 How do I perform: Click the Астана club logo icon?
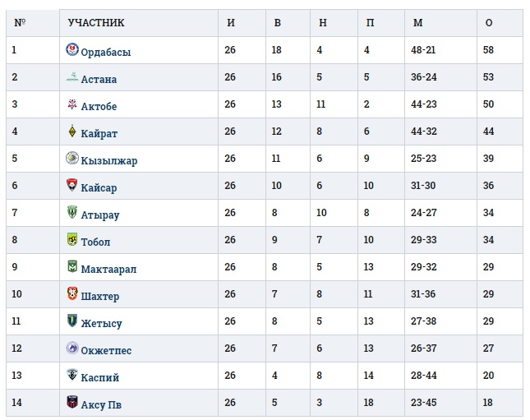(72, 78)
